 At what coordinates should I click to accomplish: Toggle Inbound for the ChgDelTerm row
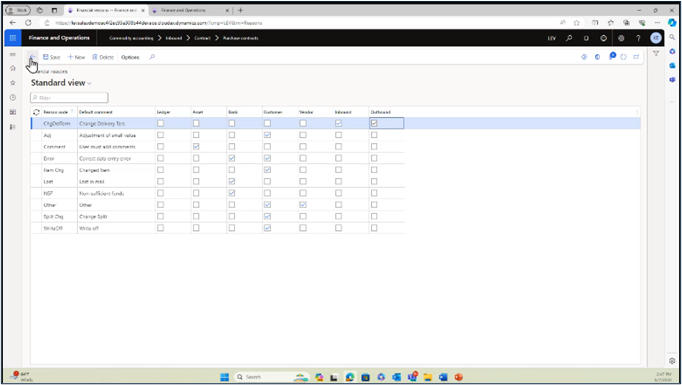pyautogui.click(x=338, y=124)
